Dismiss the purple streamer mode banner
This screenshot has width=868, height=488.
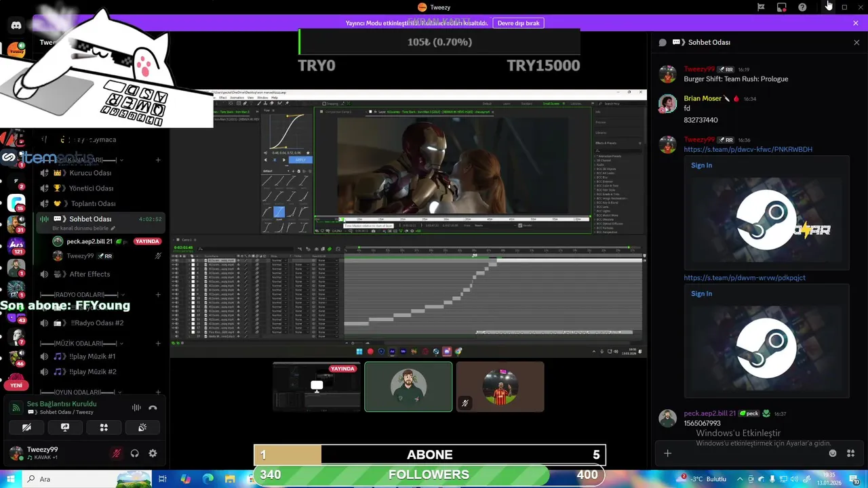856,23
